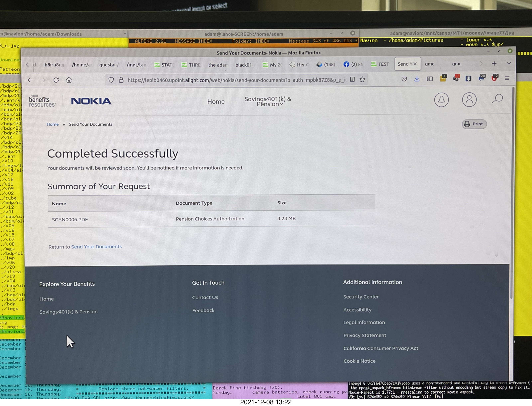Open the user profile icon
Image resolution: width=532 pixels, height=406 pixels.
469,99
